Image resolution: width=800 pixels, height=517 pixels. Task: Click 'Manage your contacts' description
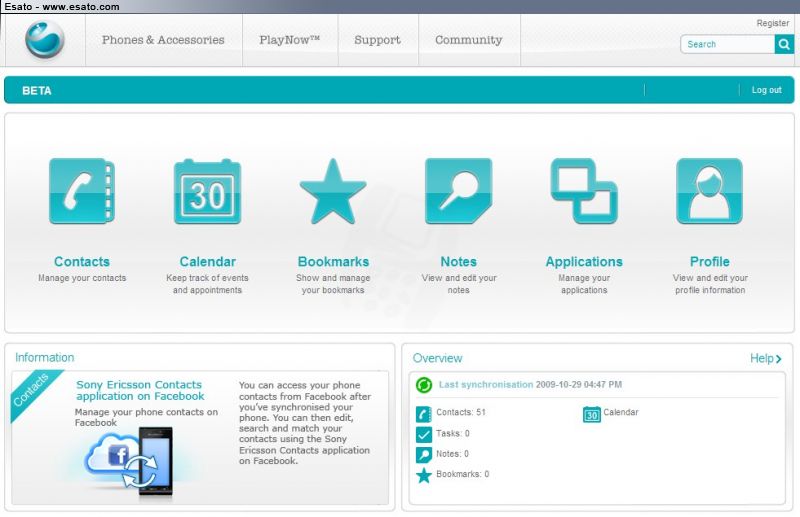pos(82,278)
